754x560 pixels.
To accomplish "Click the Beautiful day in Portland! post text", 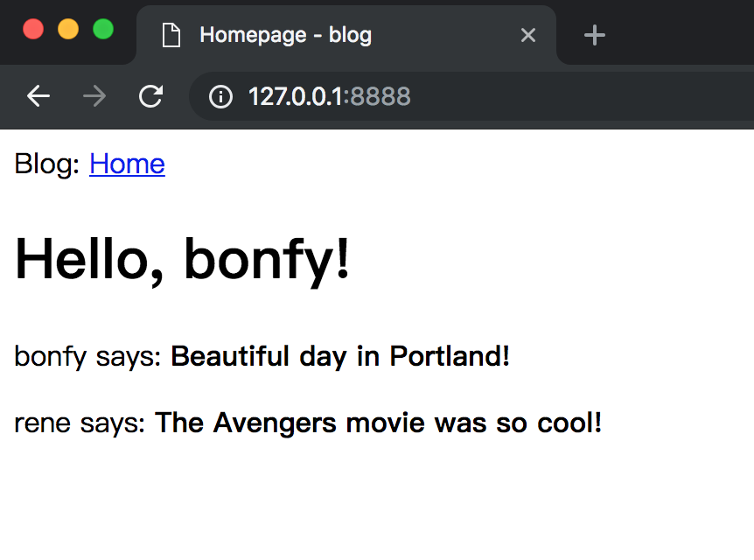I will 340,357.
